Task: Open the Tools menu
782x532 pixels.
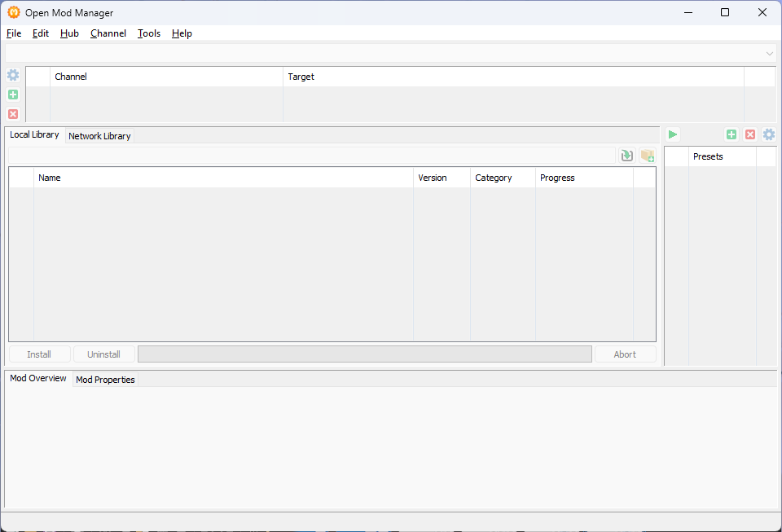Action: click(149, 33)
